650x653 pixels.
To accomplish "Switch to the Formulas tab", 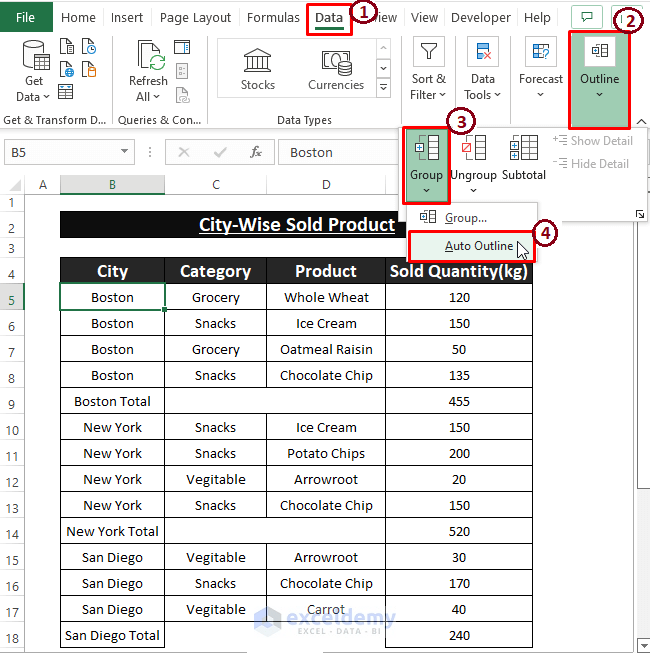I will [273, 17].
